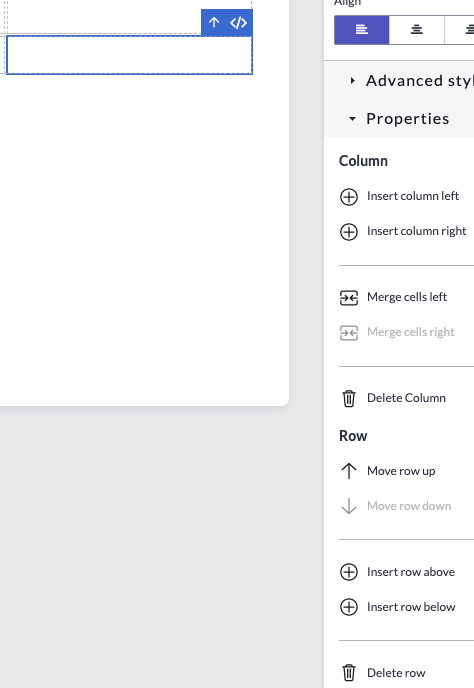Click inside the selected empty table cell
Viewport: 474px width, 688px height.
point(129,55)
